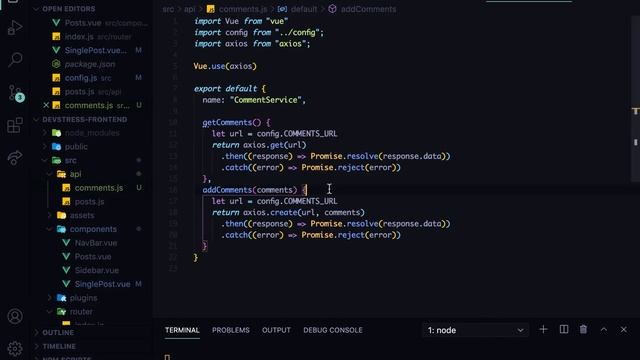The width and height of the screenshot is (640, 360).
Task: Maximize the terminal panel with up chevron
Action: 604,329
